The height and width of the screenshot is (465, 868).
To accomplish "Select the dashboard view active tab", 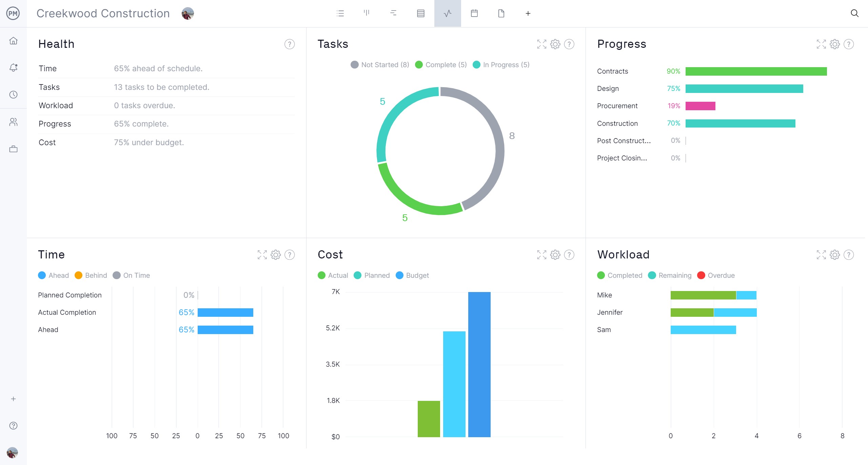I will pyautogui.click(x=447, y=14).
